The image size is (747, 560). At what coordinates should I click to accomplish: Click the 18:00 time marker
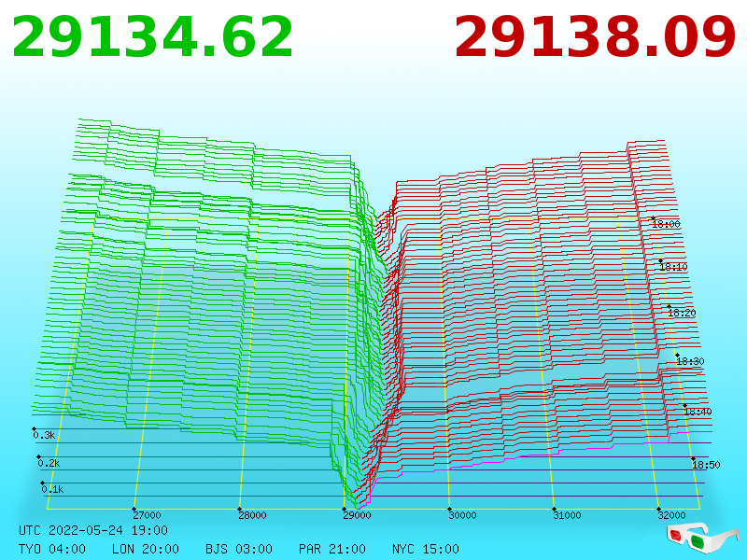tap(666, 224)
